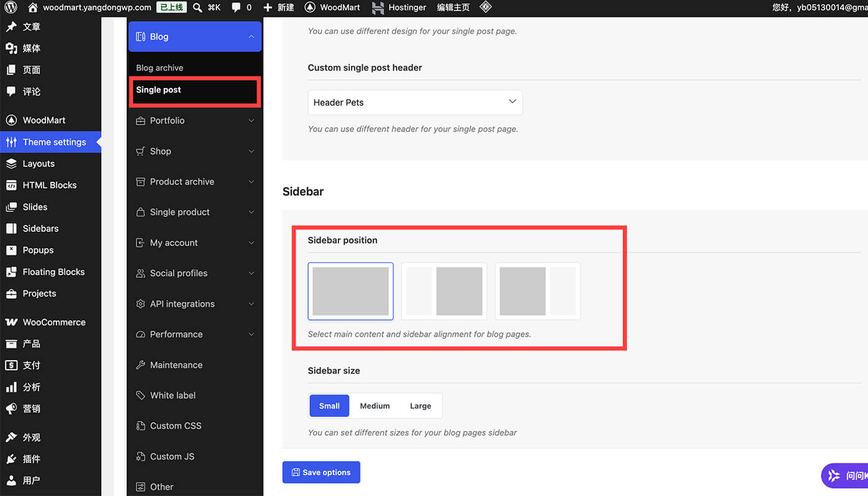Click the search magnifier icon in admin bar

[197, 7]
